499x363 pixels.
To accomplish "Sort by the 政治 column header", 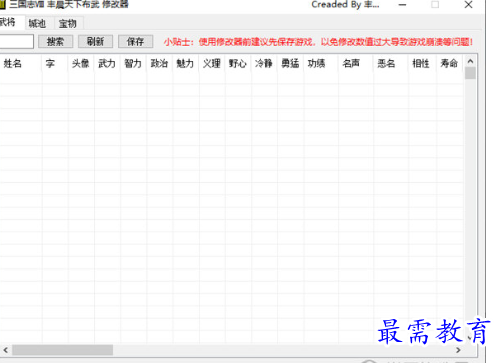I will [160, 63].
